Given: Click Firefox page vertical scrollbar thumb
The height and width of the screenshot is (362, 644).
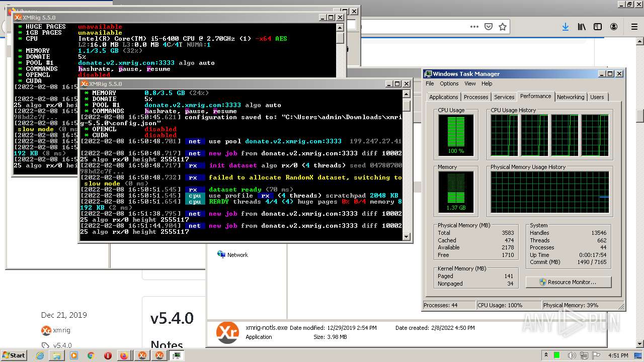Looking at the screenshot, I should 640,116.
